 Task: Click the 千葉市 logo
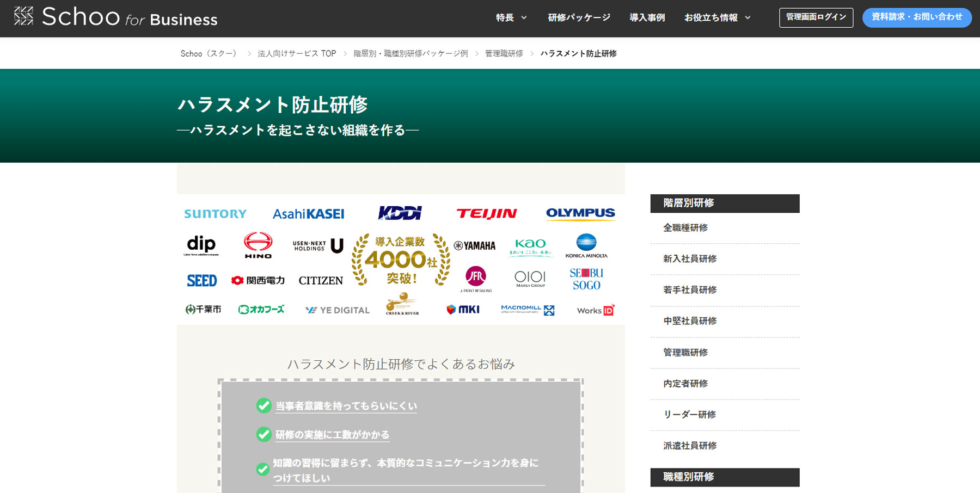click(203, 309)
